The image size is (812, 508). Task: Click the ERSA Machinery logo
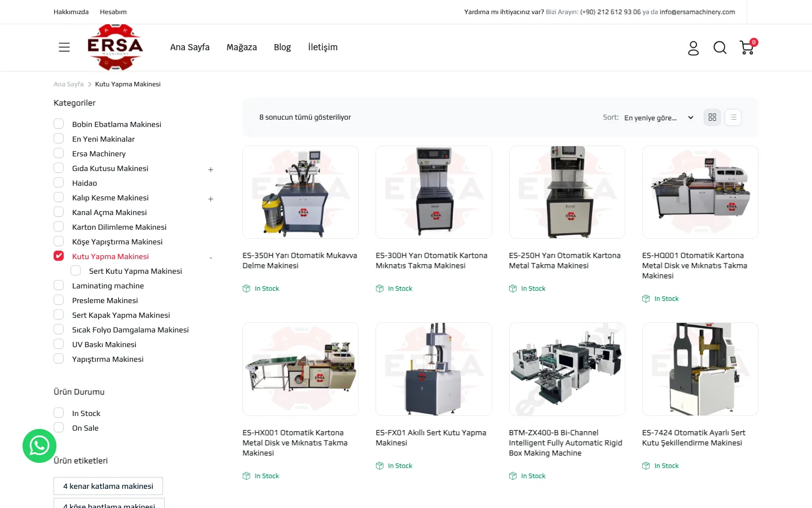click(115, 47)
